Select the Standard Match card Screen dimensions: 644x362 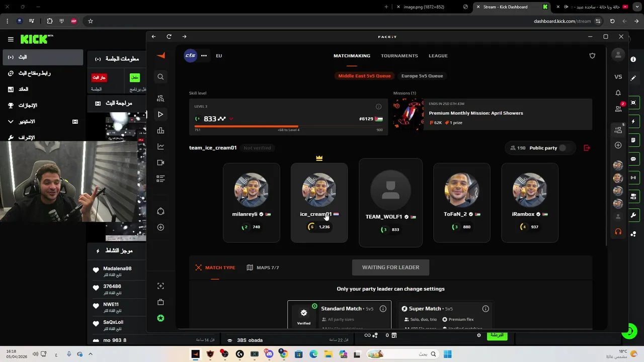pyautogui.click(x=339, y=315)
